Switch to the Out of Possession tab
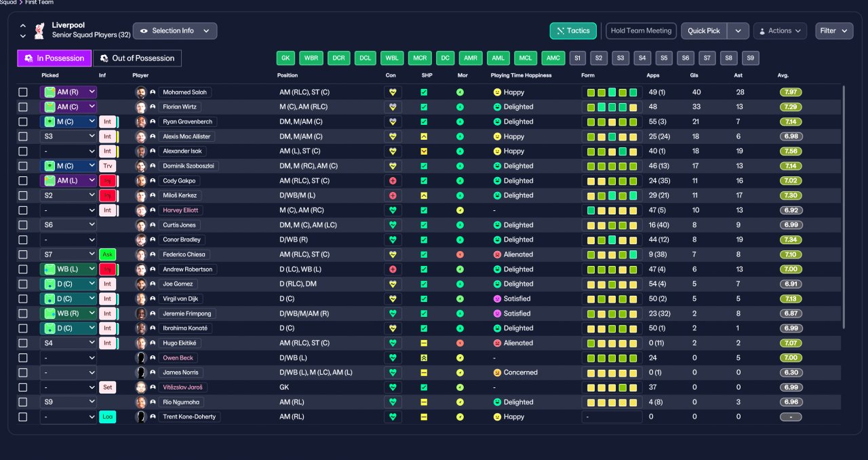This screenshot has width=868, height=460. click(138, 58)
